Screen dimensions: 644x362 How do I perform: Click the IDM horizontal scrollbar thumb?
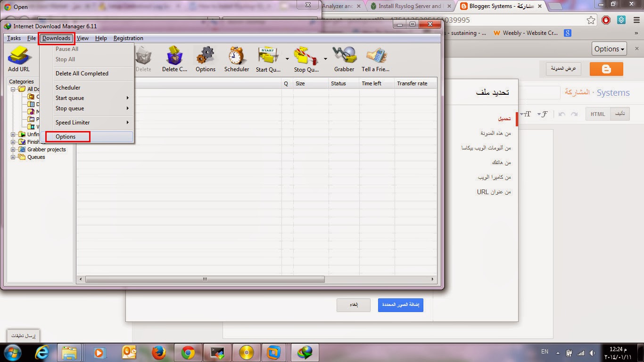pyautogui.click(x=205, y=279)
